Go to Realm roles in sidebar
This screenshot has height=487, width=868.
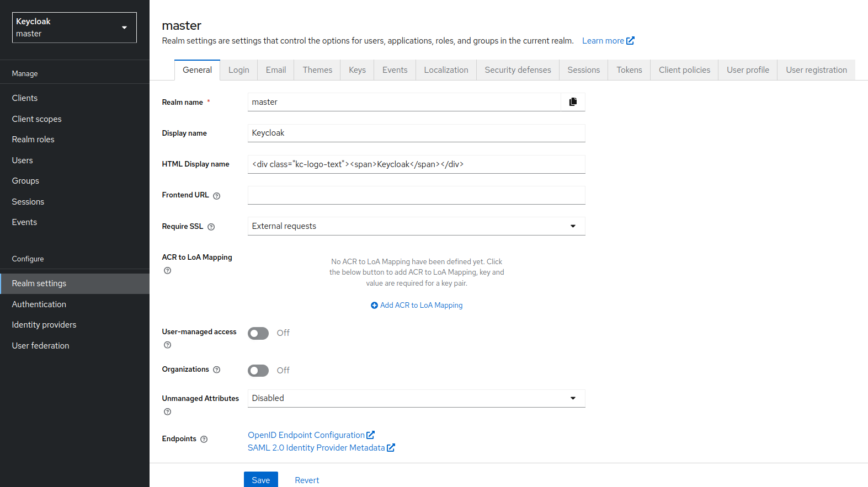click(74, 140)
